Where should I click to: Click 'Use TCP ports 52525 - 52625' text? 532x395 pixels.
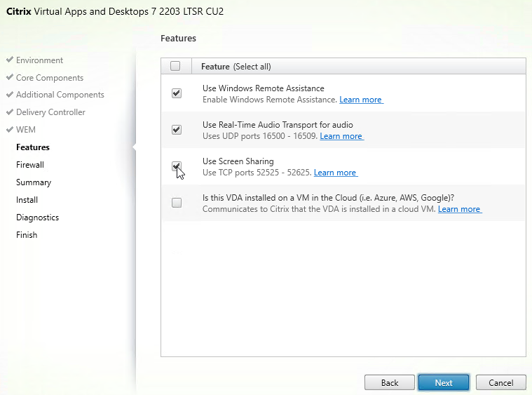click(x=257, y=173)
